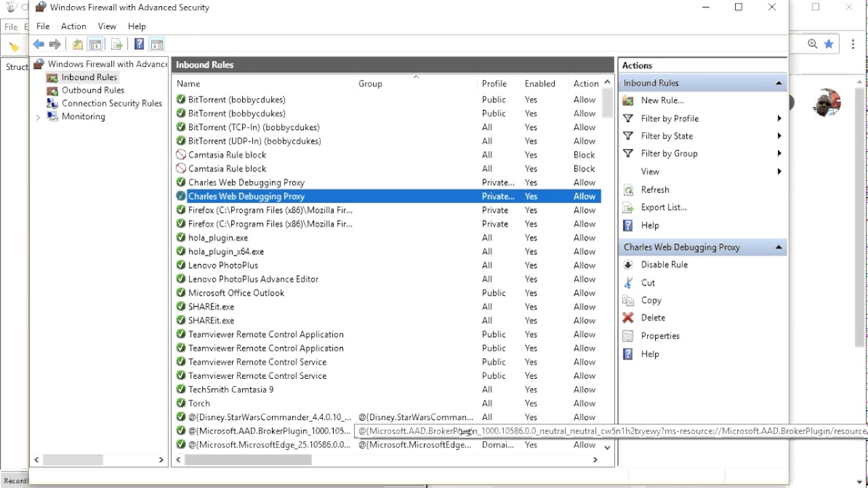Screen dimensions: 868x488
Task: Open the File menu
Action: coord(43,26)
